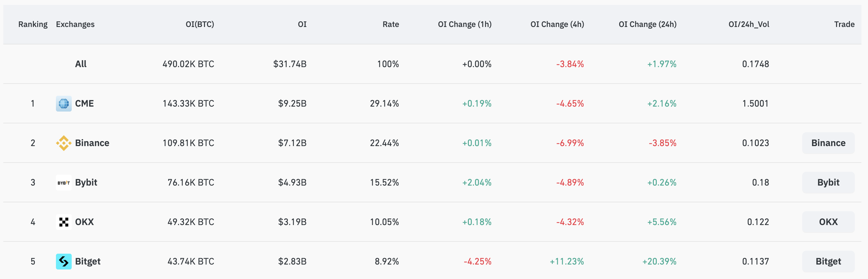868x279 pixels.
Task: Sort by OI Change (24h) header
Action: [647, 24]
